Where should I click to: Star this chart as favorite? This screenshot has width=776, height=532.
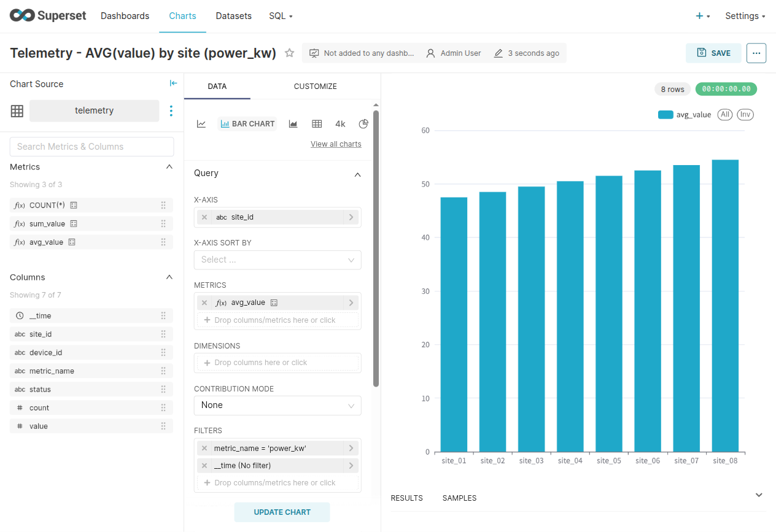290,53
